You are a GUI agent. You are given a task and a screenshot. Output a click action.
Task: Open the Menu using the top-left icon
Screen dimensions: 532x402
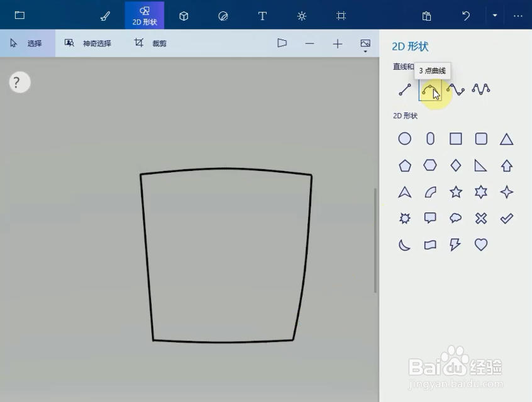pyautogui.click(x=19, y=15)
